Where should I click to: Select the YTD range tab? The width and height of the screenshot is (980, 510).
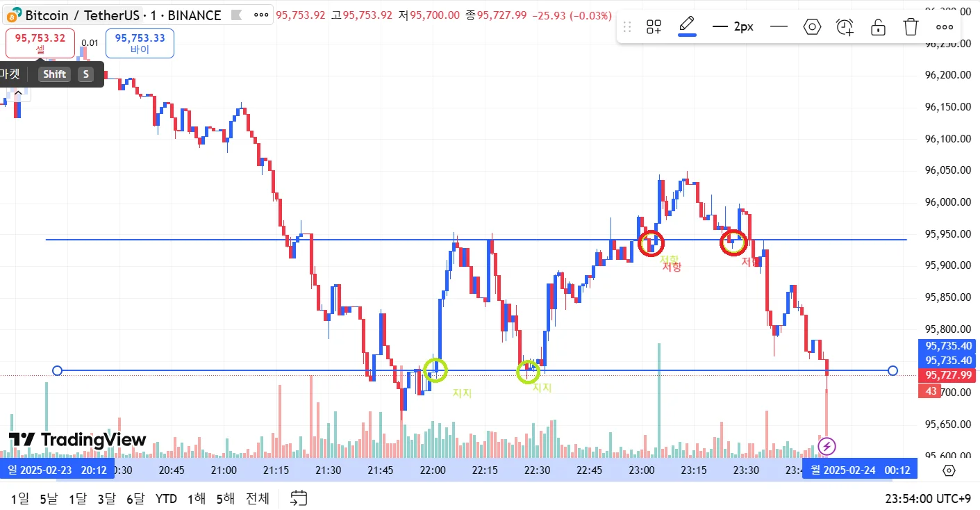click(x=166, y=498)
